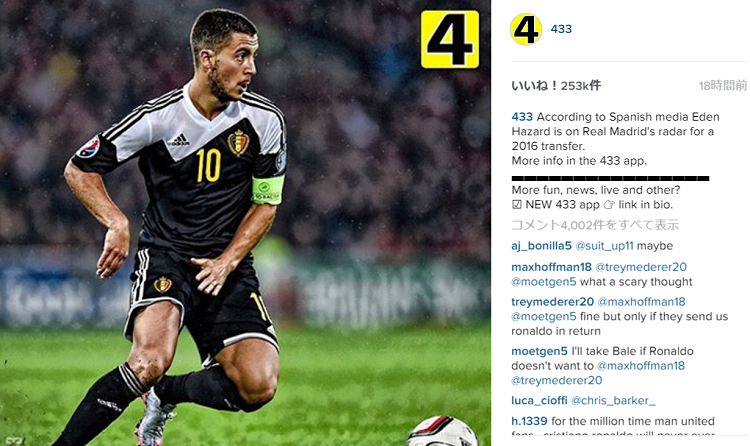This screenshot has width=750, height=446.
Task: Open treymederer20 commenter profile
Action: coord(552,302)
